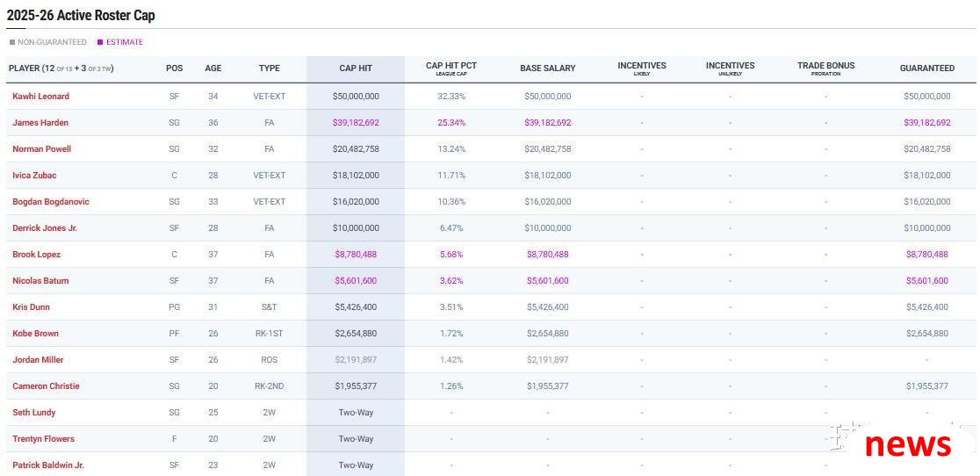Sort by TRADE BONUS column
This screenshot has width=980, height=476.
click(x=825, y=69)
